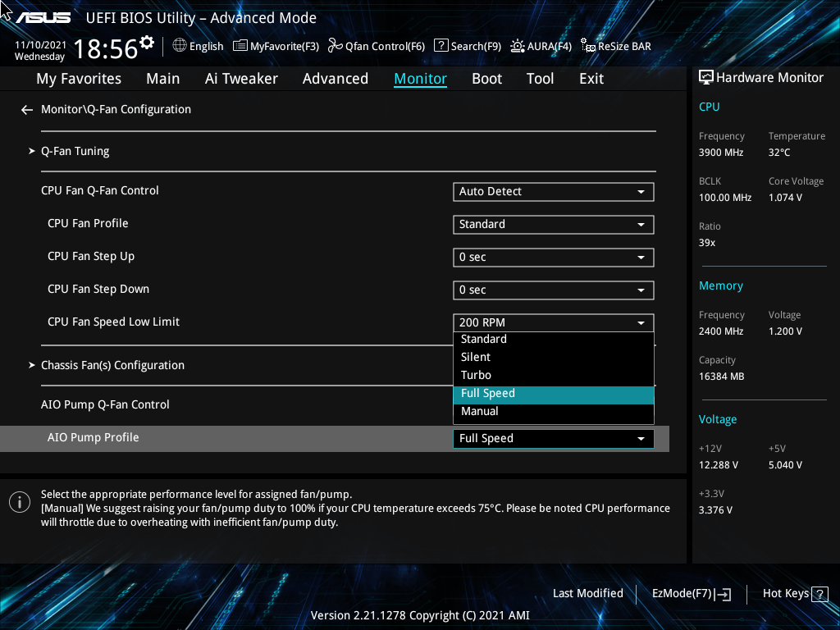Image resolution: width=840 pixels, height=630 pixels.
Task: Click the back arrow beside Monitor\Q-Fan Configuration
Action: [27, 110]
